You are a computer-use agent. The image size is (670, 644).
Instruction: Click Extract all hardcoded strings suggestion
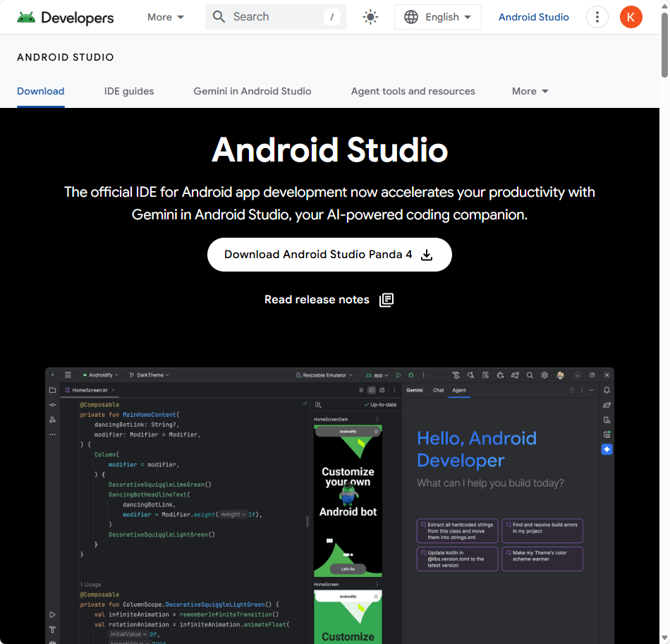click(x=457, y=530)
